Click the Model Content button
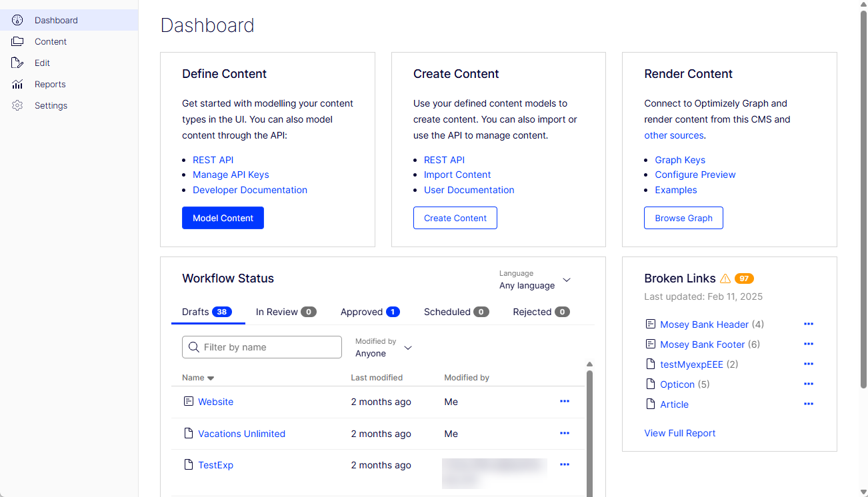Viewport: 868px width, 497px height. coord(223,218)
